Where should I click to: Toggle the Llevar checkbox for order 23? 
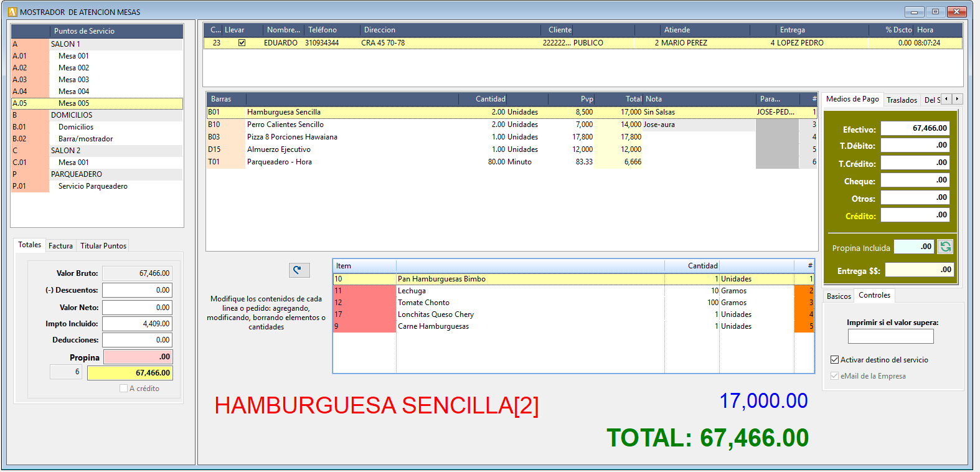pyautogui.click(x=242, y=43)
